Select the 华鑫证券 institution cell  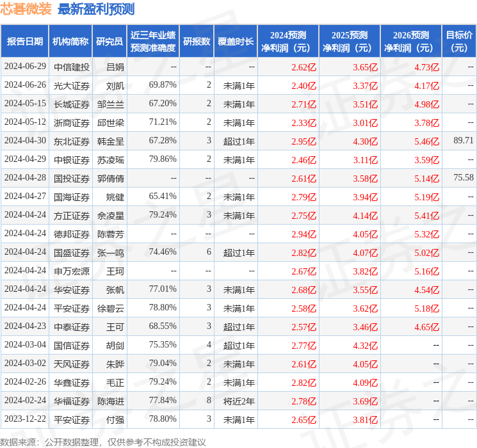(x=72, y=383)
